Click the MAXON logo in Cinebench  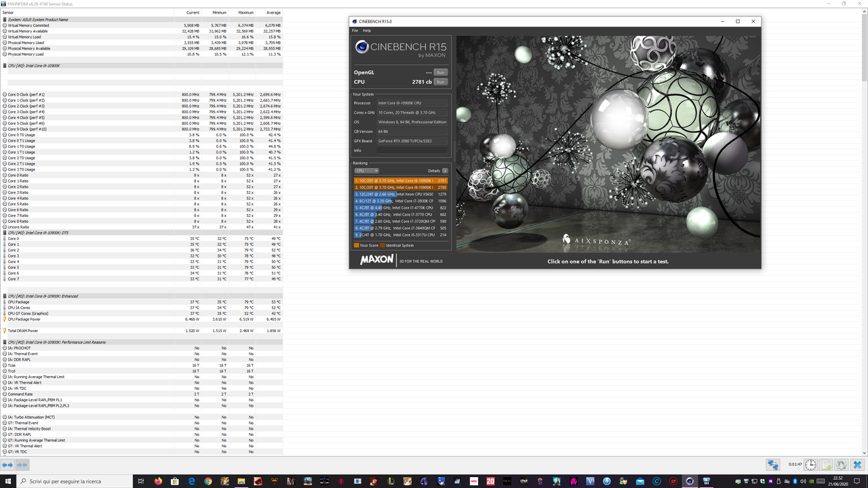point(376,260)
